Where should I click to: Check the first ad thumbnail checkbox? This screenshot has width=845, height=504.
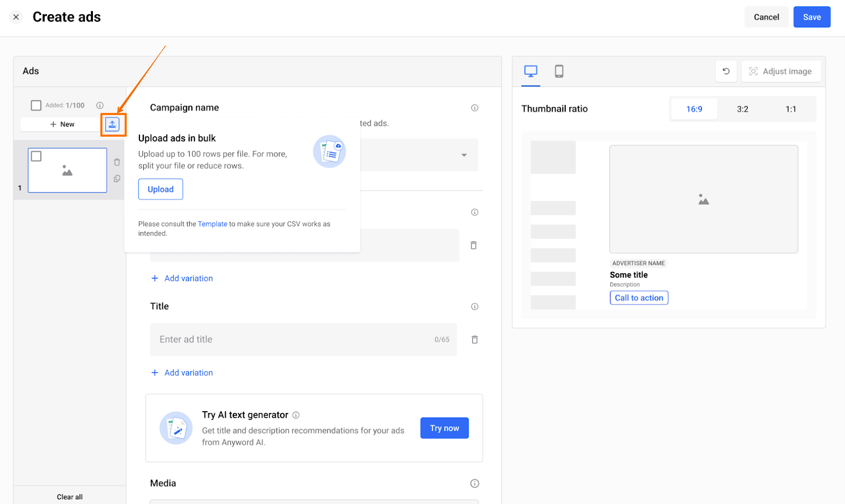[x=36, y=156]
